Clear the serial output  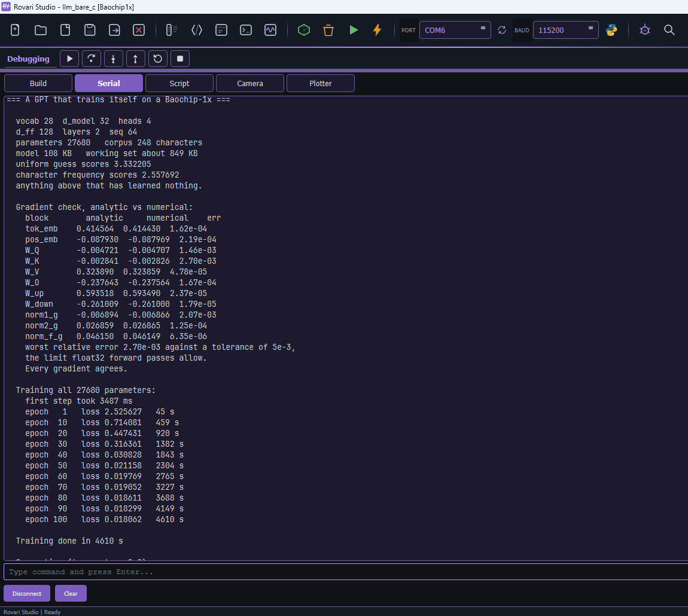[71, 593]
